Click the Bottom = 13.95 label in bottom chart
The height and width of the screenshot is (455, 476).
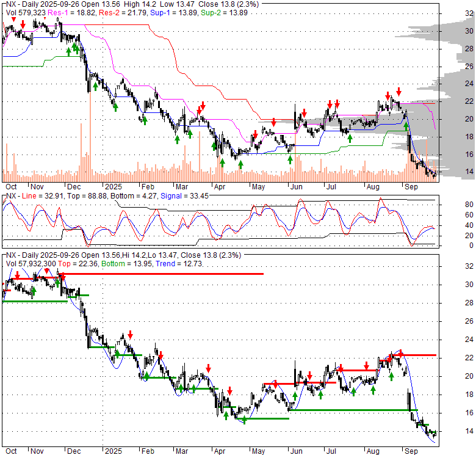(x=126, y=264)
